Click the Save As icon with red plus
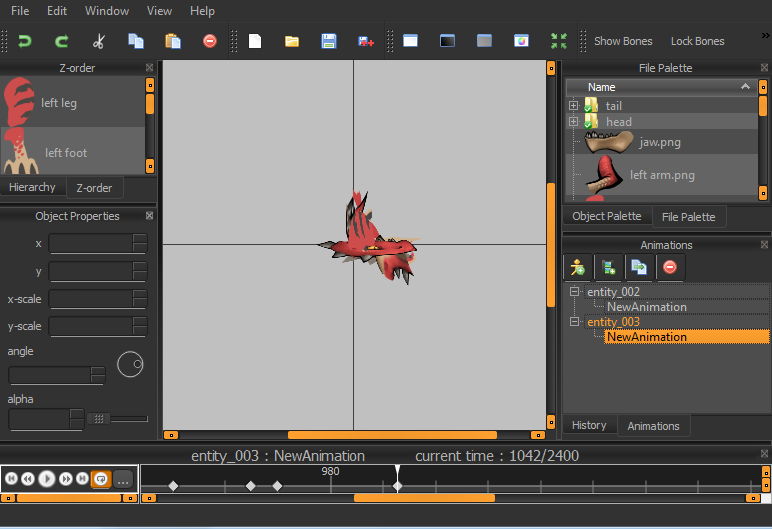 point(366,41)
